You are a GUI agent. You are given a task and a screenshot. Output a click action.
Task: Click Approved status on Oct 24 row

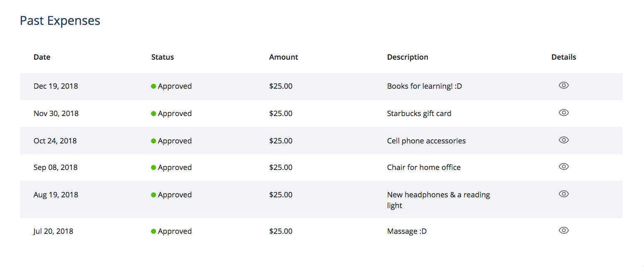tap(175, 141)
